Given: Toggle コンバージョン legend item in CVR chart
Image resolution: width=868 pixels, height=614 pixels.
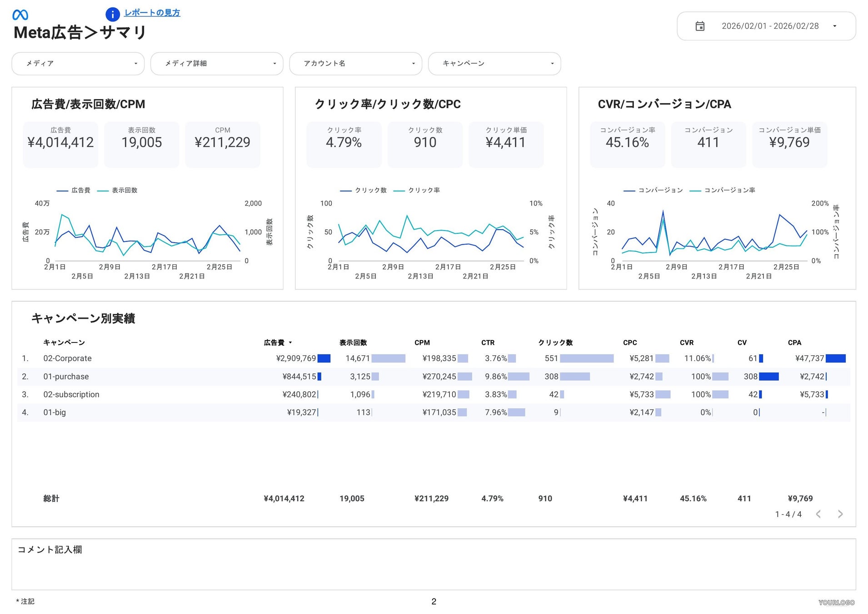Looking at the screenshot, I should 660,190.
